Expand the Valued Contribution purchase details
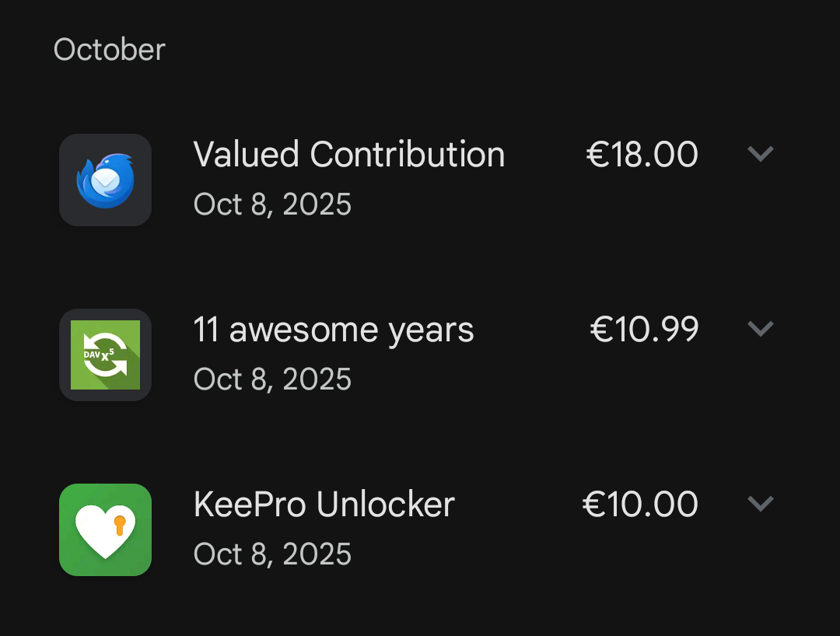 (x=760, y=154)
